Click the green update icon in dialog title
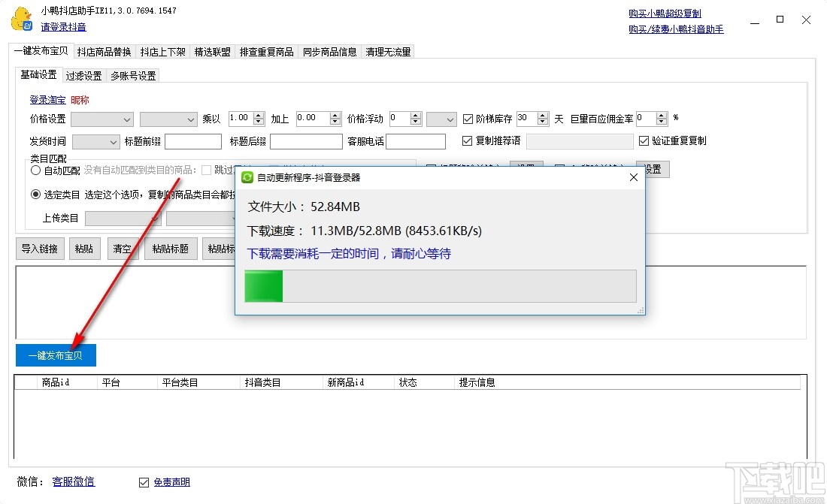The width and height of the screenshot is (827, 504). tap(247, 178)
